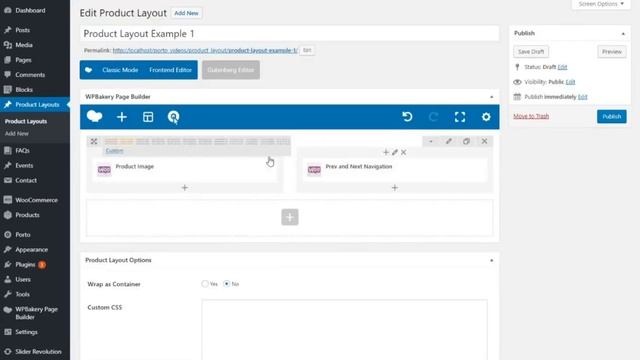This screenshot has width=640, height=360.
Task: Switch to Classic Mode
Action: (x=120, y=70)
